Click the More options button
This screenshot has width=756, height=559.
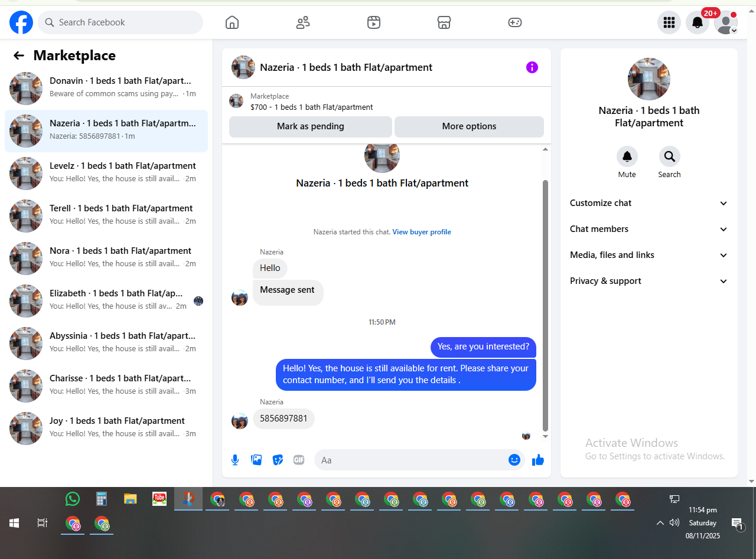pyautogui.click(x=469, y=126)
